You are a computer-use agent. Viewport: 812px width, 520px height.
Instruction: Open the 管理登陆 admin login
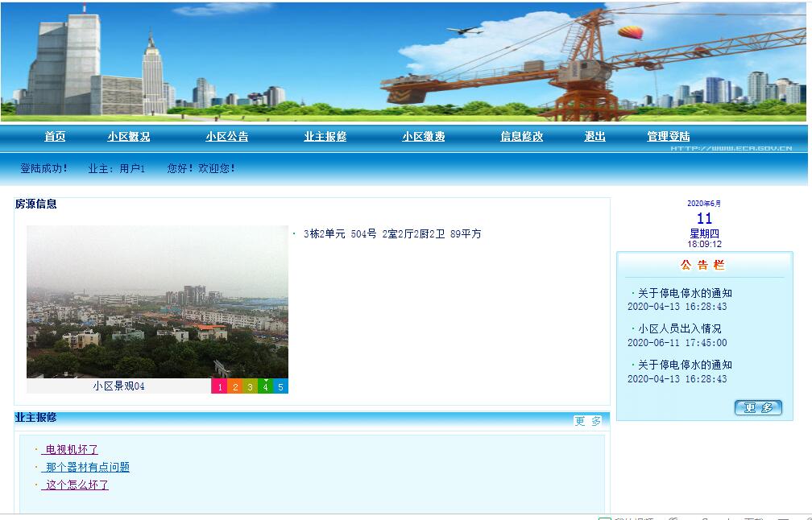point(668,137)
